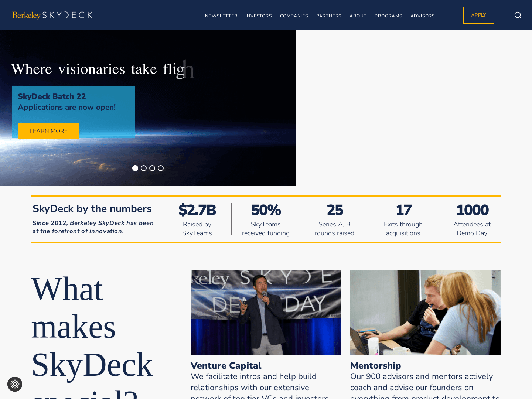
Task: Click the Berkeley SkyDeck logo
Action: click(52, 15)
